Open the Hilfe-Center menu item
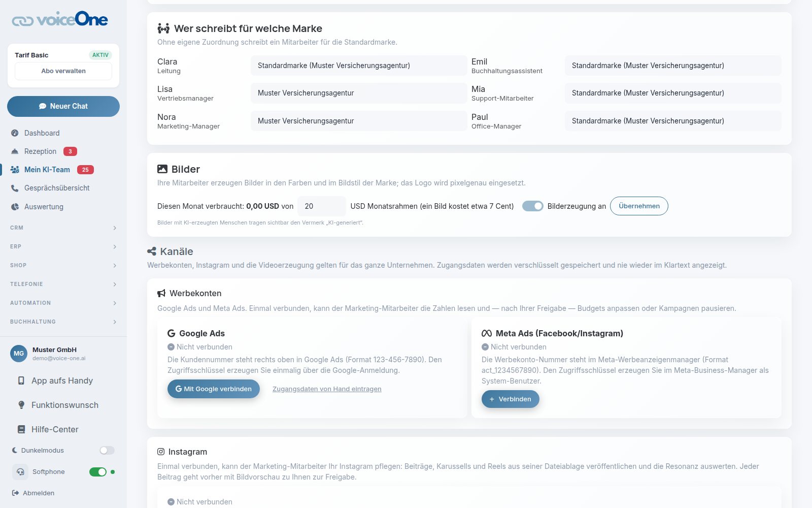This screenshot has width=812, height=508. click(55, 429)
